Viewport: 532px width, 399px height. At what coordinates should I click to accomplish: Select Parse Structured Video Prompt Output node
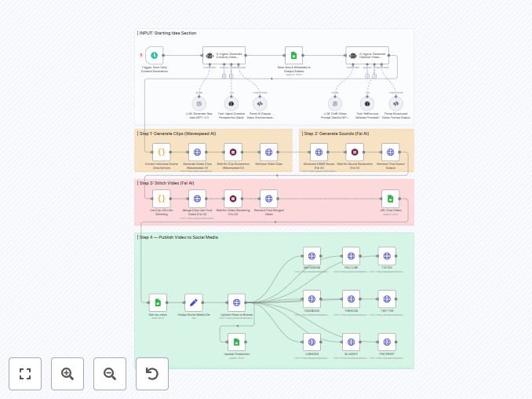pyautogui.click(x=396, y=104)
